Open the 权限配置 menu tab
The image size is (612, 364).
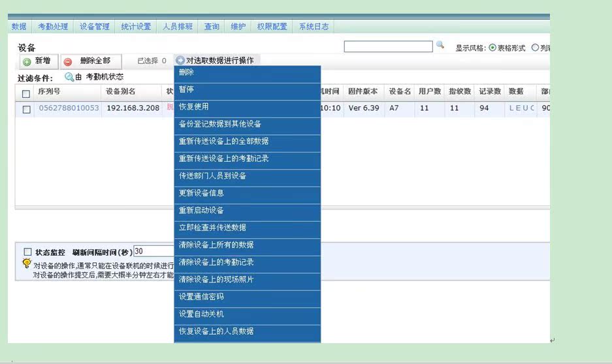[272, 27]
